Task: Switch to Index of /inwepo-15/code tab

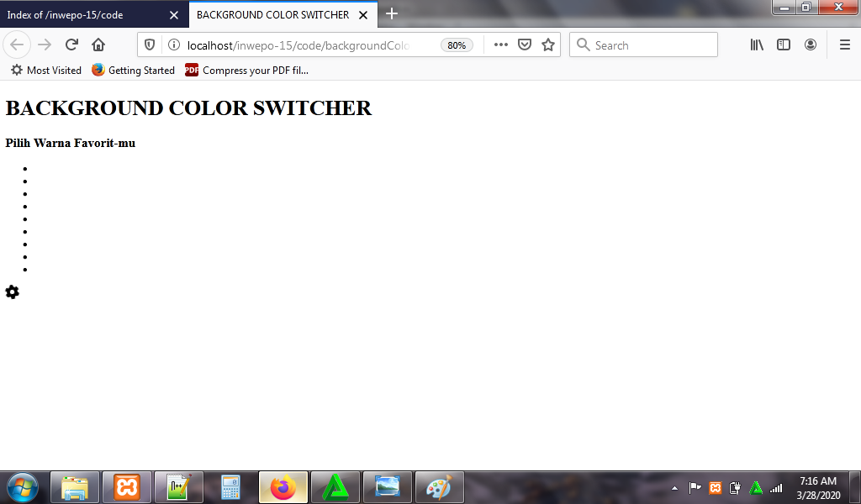Action: point(93,15)
